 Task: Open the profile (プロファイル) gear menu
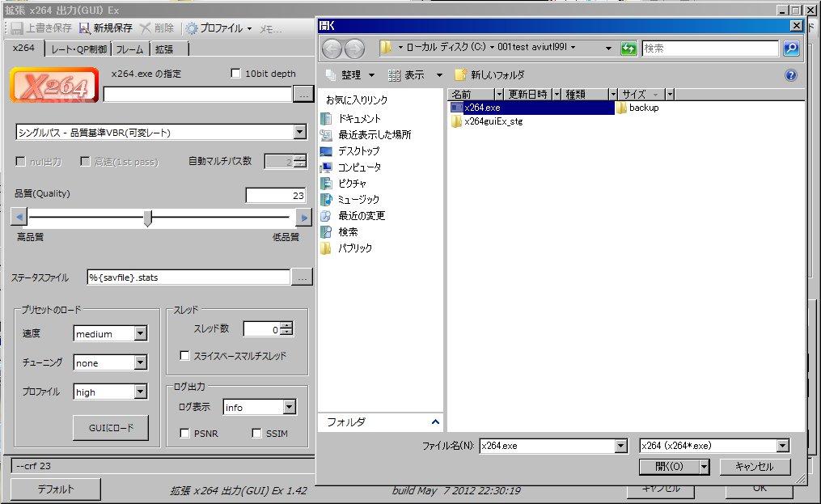pyautogui.click(x=219, y=28)
